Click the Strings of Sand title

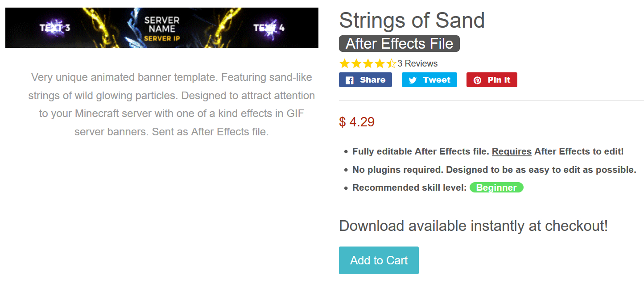pos(412,20)
